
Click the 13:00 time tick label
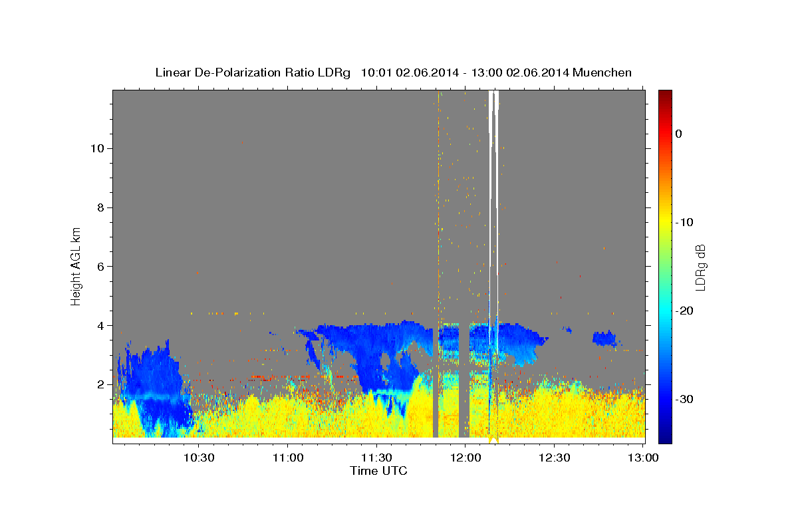tap(643, 458)
